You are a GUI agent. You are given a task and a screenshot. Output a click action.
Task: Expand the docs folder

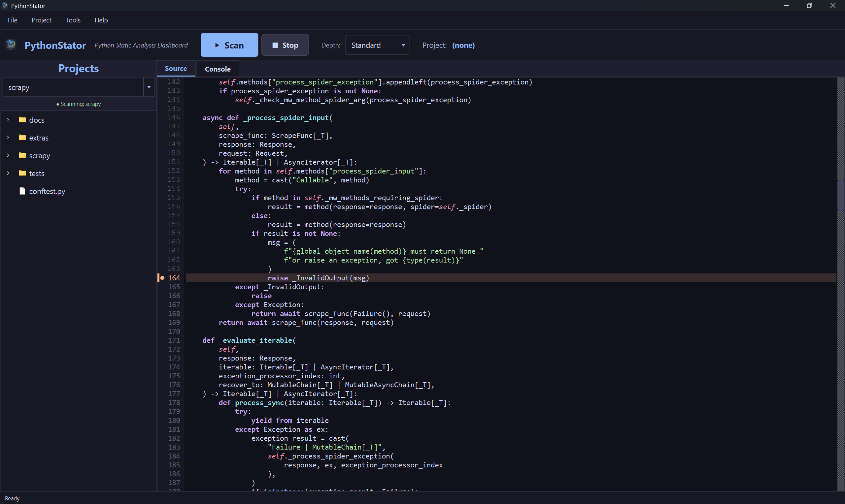click(x=8, y=120)
